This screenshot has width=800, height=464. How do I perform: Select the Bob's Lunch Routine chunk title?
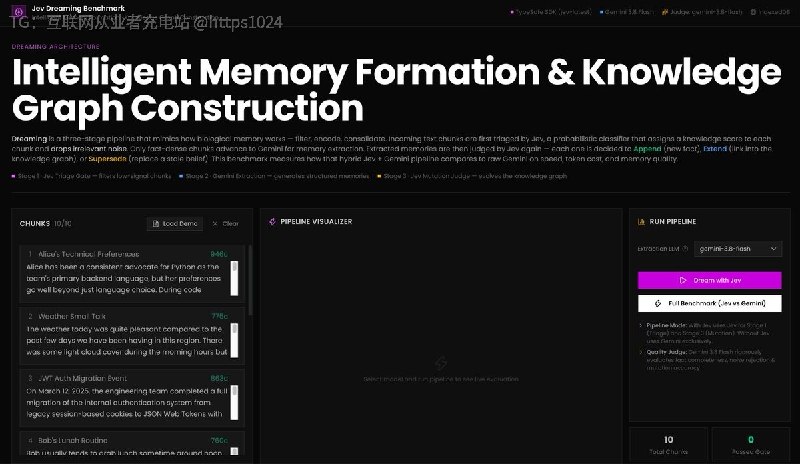tap(72, 440)
